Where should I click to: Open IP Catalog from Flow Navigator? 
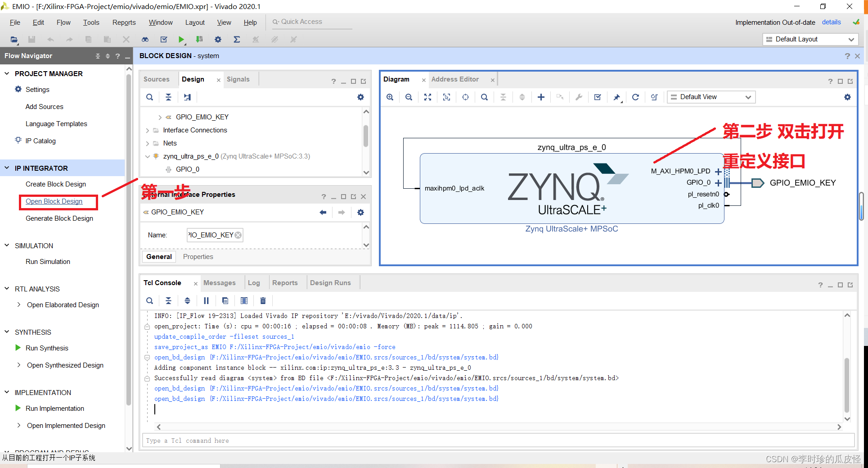[x=40, y=141]
